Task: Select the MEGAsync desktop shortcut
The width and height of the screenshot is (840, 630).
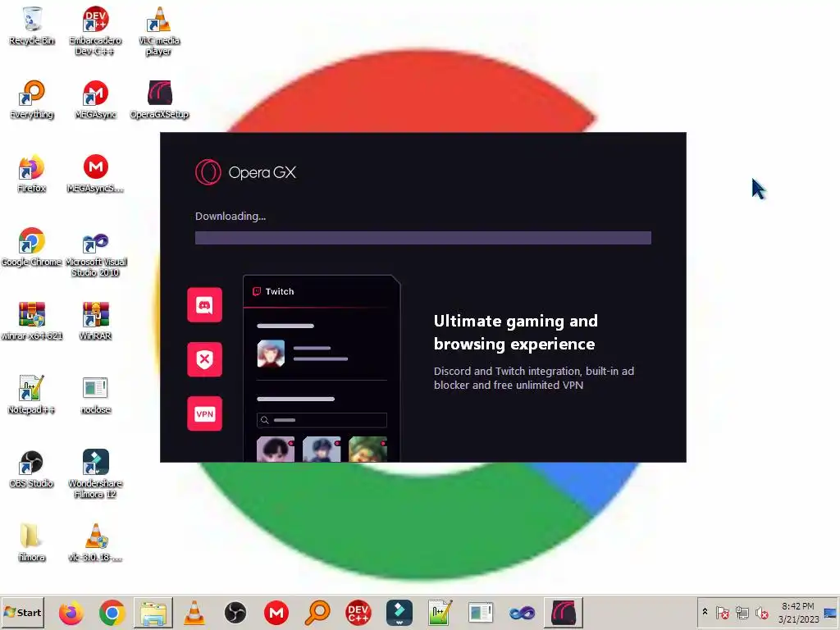Action: click(x=95, y=99)
